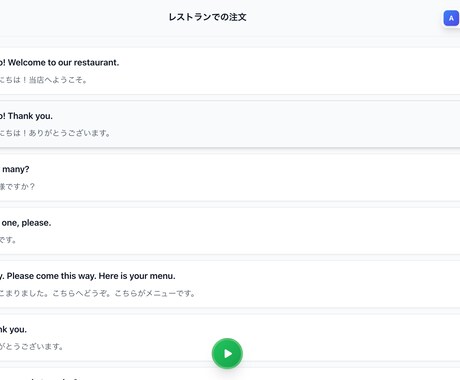
Task: Click the Japanese text '当店へようこそ。'
Action: click(x=58, y=80)
